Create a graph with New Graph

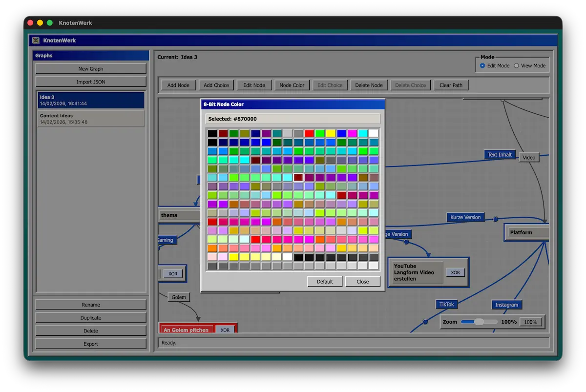pos(90,68)
